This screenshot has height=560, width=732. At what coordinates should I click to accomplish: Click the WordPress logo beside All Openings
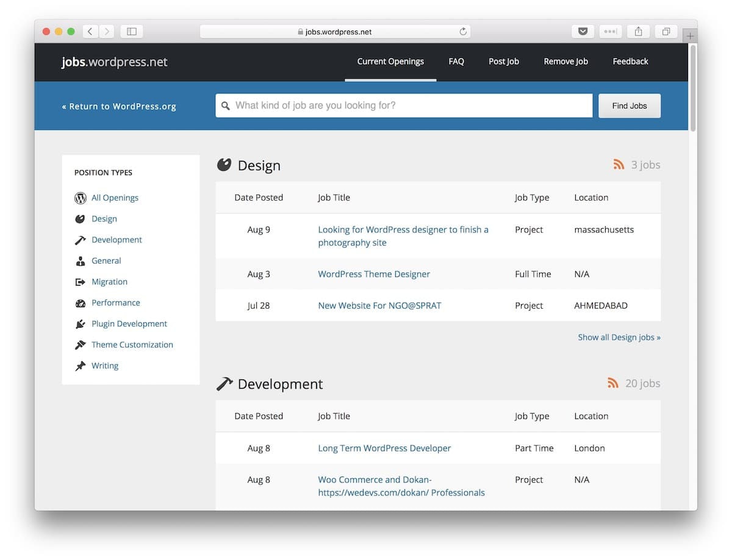coord(81,198)
